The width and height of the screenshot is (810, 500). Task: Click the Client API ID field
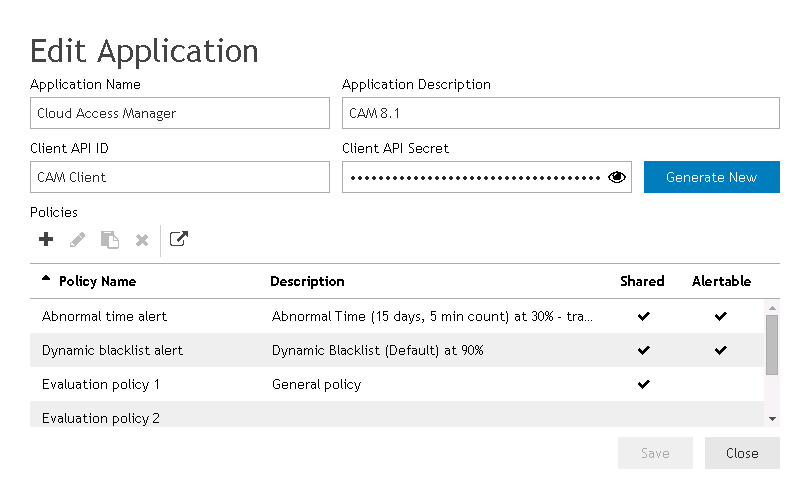click(180, 177)
